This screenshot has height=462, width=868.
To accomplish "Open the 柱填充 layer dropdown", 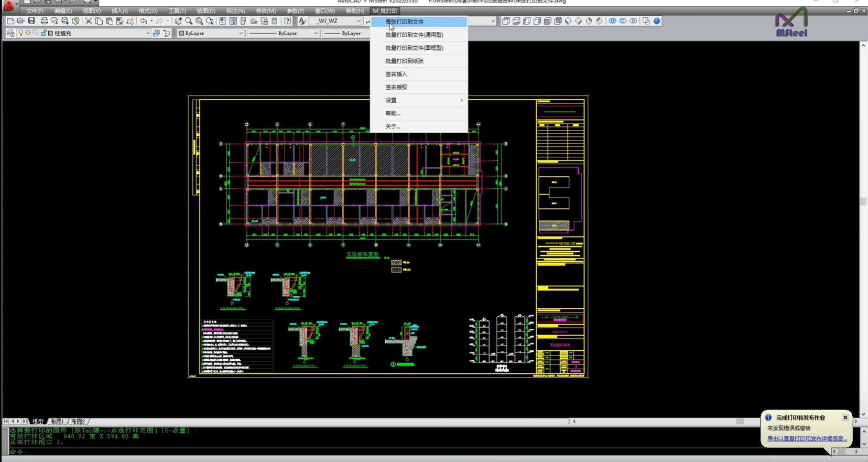I will coord(147,33).
